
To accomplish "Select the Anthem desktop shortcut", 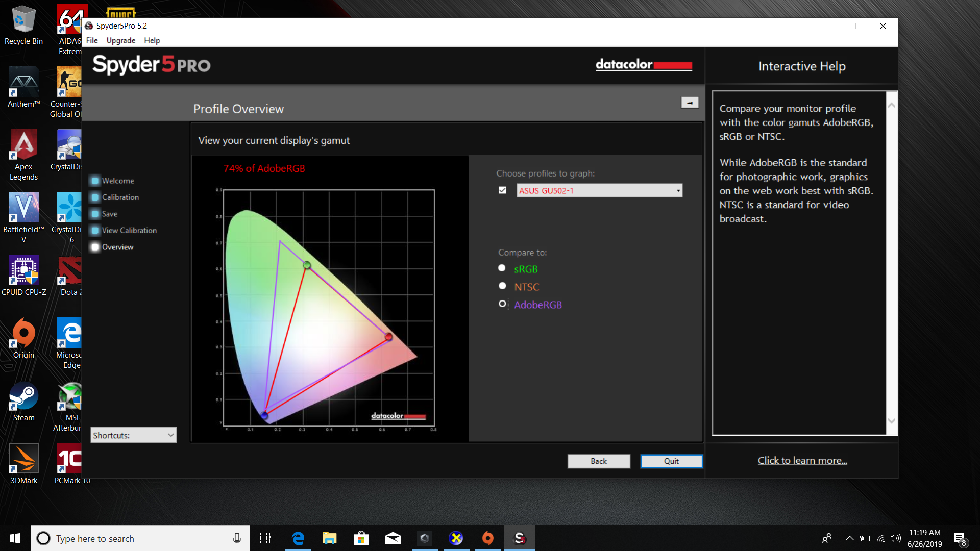I will (23, 88).
